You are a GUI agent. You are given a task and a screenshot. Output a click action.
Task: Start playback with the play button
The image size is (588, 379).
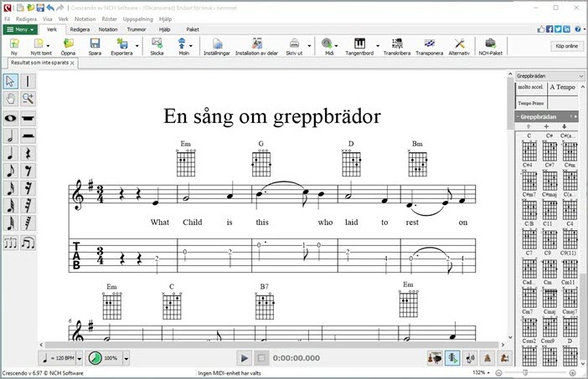[x=244, y=358]
